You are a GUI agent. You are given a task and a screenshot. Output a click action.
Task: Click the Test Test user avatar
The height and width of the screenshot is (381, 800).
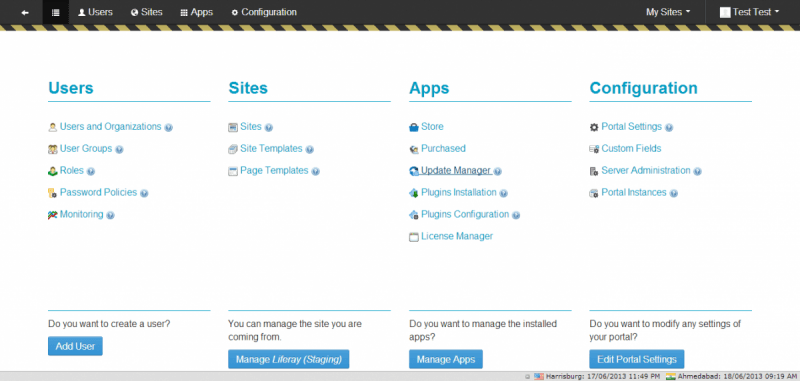pos(725,12)
